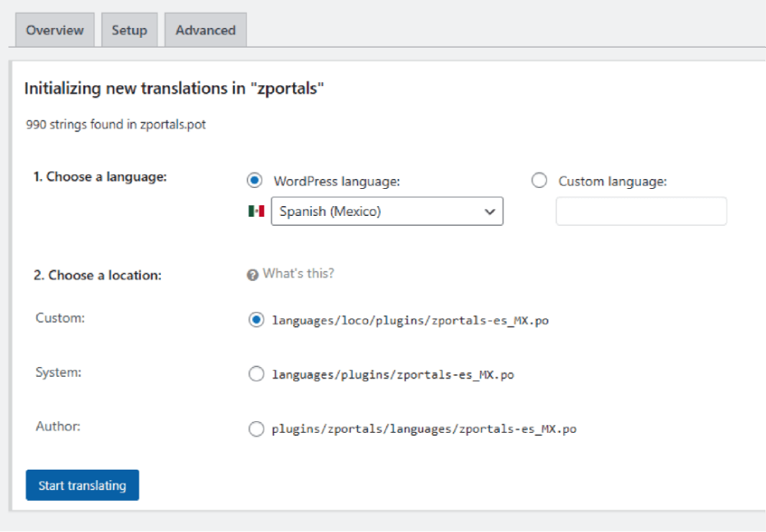Click the 990 strings found text
This screenshot has width=766, height=532.
point(116,125)
